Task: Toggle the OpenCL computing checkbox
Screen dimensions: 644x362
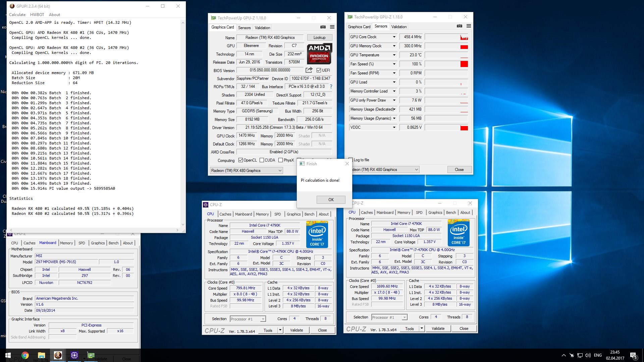Action: pyautogui.click(x=240, y=160)
